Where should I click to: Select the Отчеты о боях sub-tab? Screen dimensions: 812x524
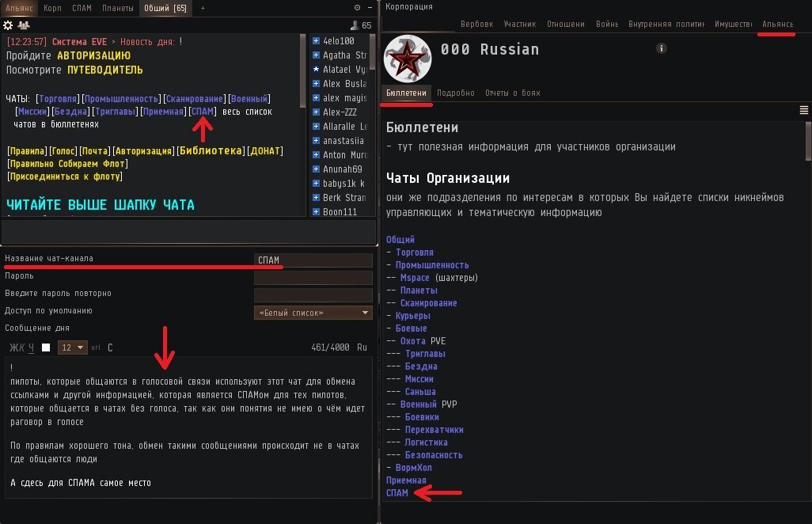(x=513, y=93)
